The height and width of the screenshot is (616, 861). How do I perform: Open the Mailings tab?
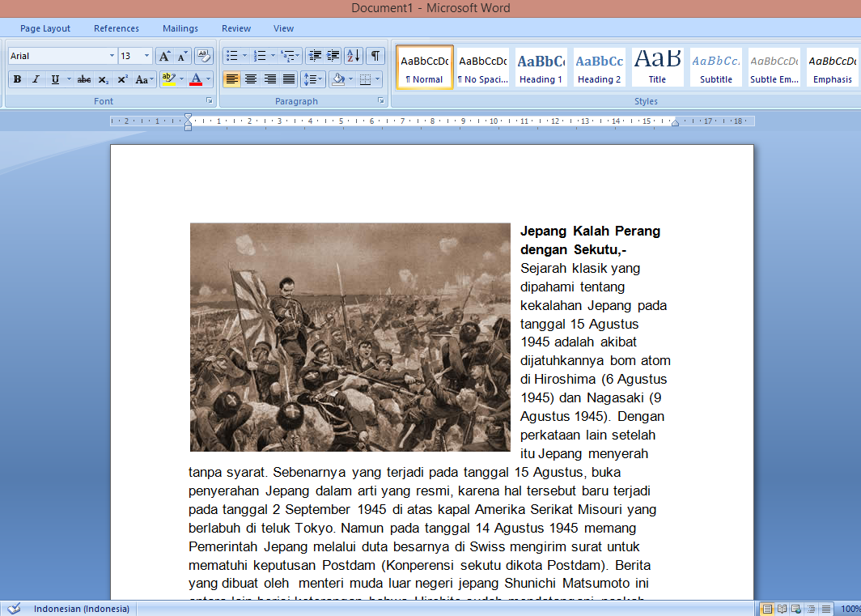pos(180,28)
